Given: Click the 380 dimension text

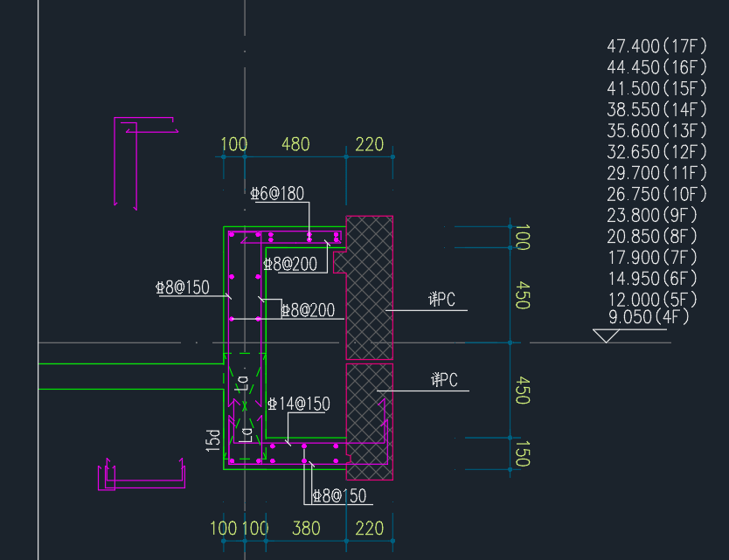Looking at the screenshot, I should click(x=305, y=528).
